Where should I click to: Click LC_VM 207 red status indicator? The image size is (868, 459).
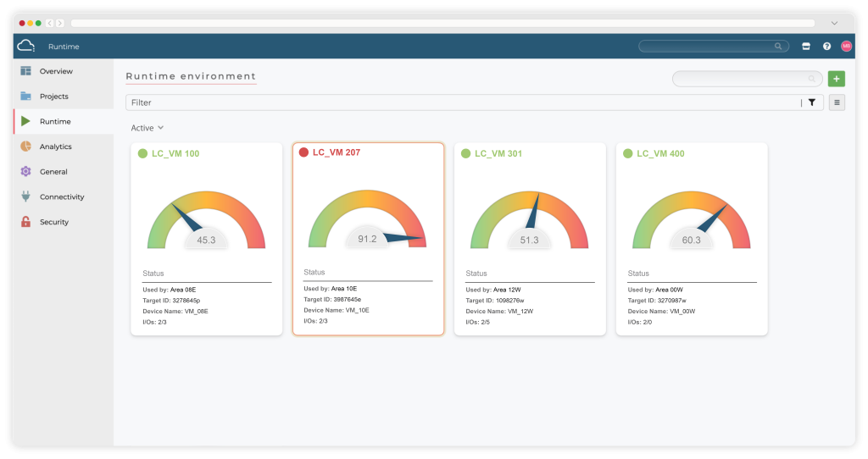click(304, 152)
